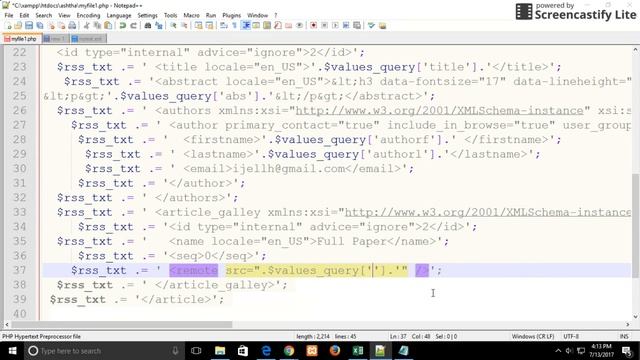The width and height of the screenshot is (640, 360).
Task: Open the Search menu
Action: pos(44,16)
